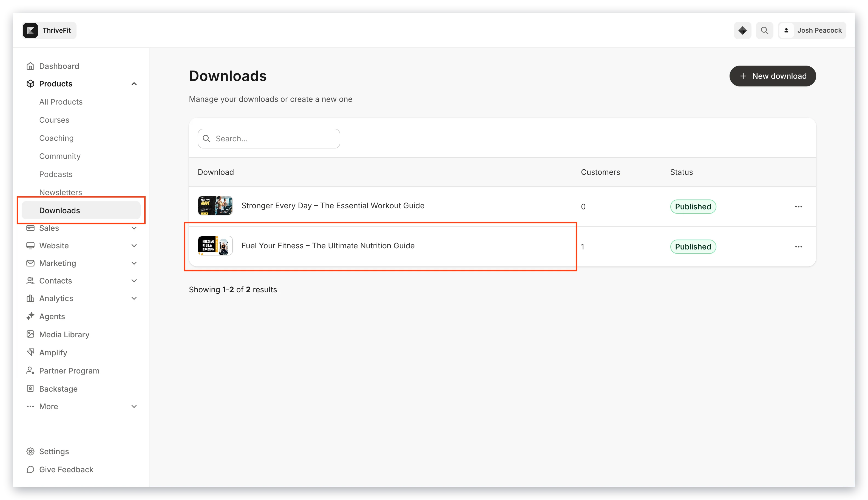Open Newsletters in the sidebar

pyautogui.click(x=60, y=192)
